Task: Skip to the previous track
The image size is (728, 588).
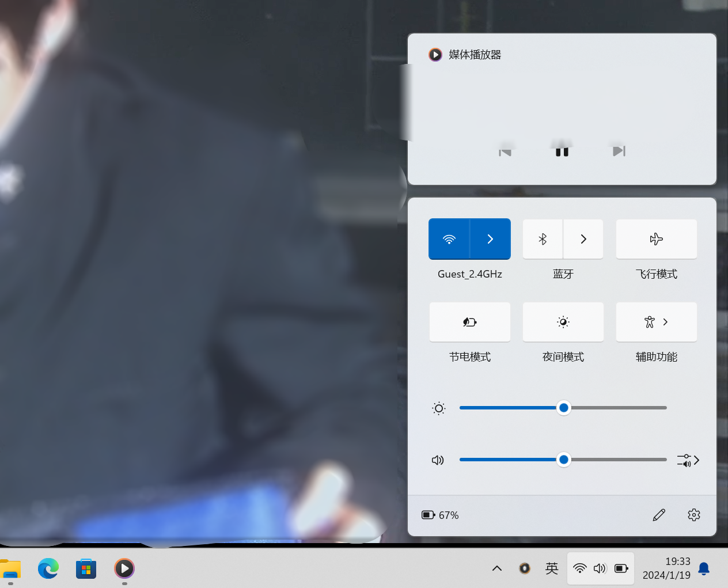Action: tap(505, 151)
